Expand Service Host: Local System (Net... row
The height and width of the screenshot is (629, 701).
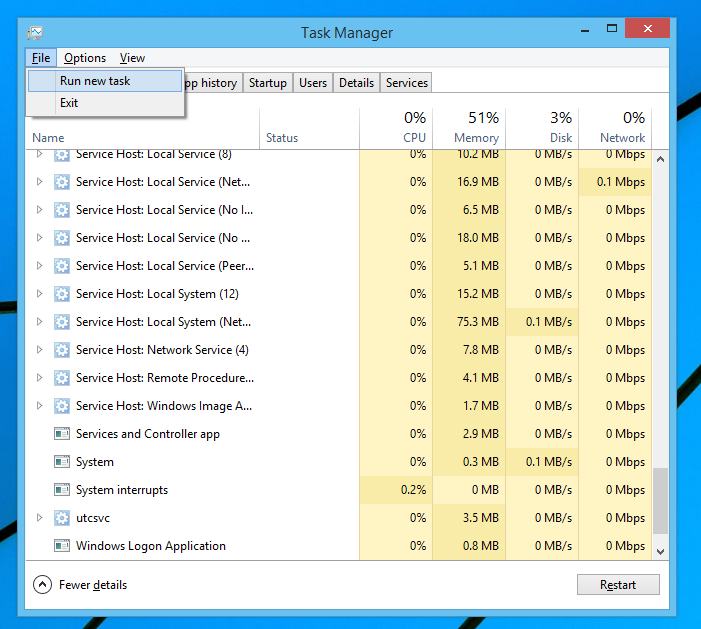tap(39, 322)
